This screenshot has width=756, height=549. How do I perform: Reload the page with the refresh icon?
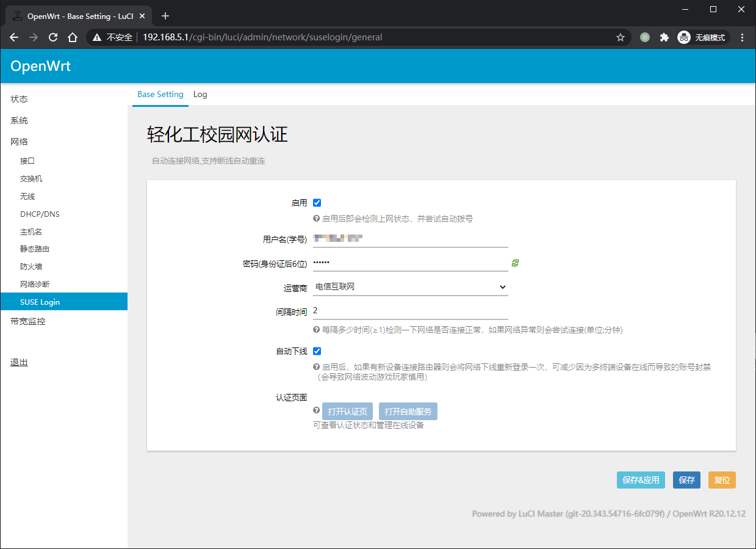click(53, 37)
